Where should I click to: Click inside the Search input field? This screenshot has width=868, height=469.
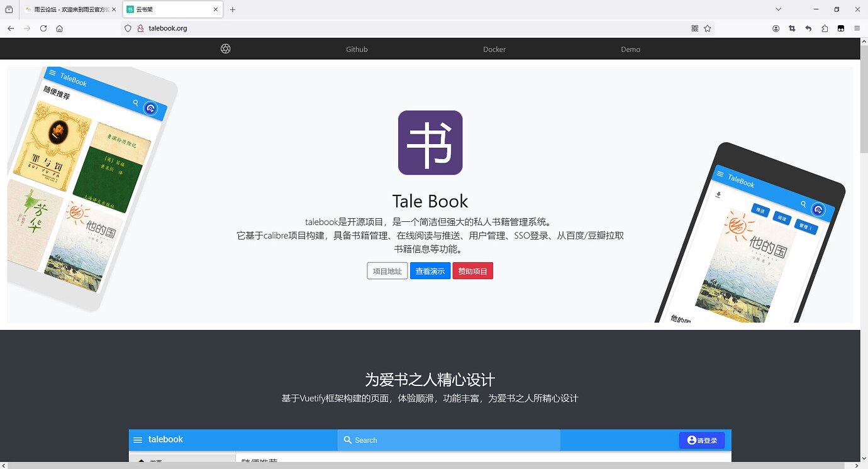click(448, 440)
